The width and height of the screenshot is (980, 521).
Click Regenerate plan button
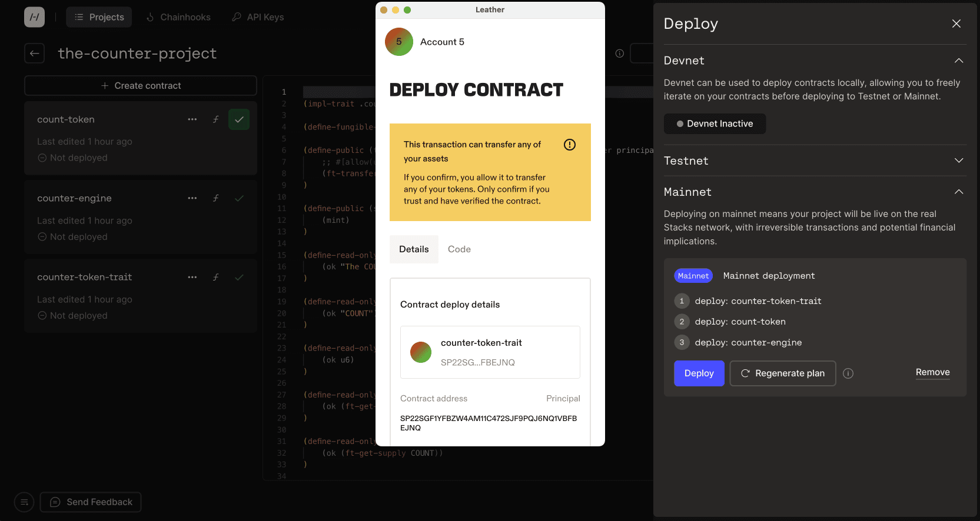pyautogui.click(x=783, y=373)
